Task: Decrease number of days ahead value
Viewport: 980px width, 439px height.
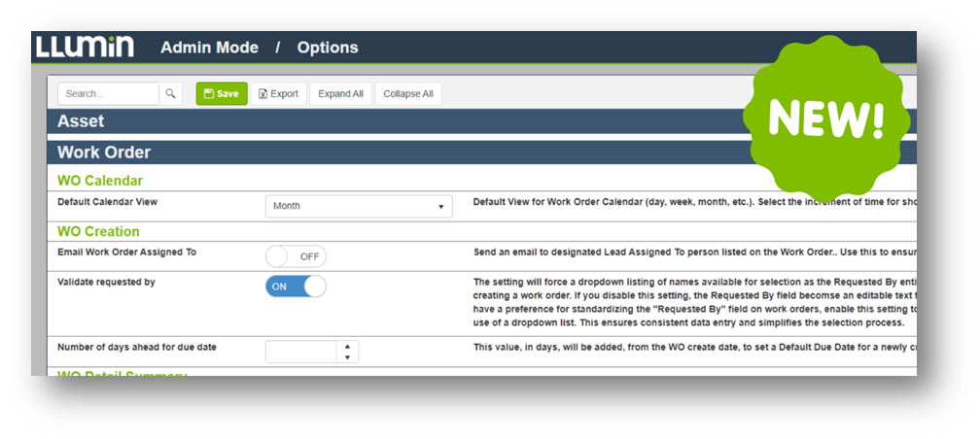Action: (x=348, y=357)
